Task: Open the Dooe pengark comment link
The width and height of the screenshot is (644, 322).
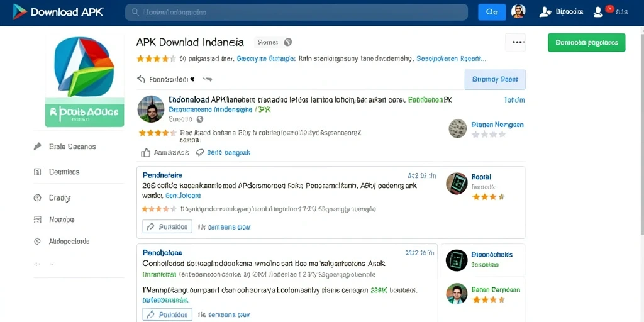Action: [x=228, y=153]
